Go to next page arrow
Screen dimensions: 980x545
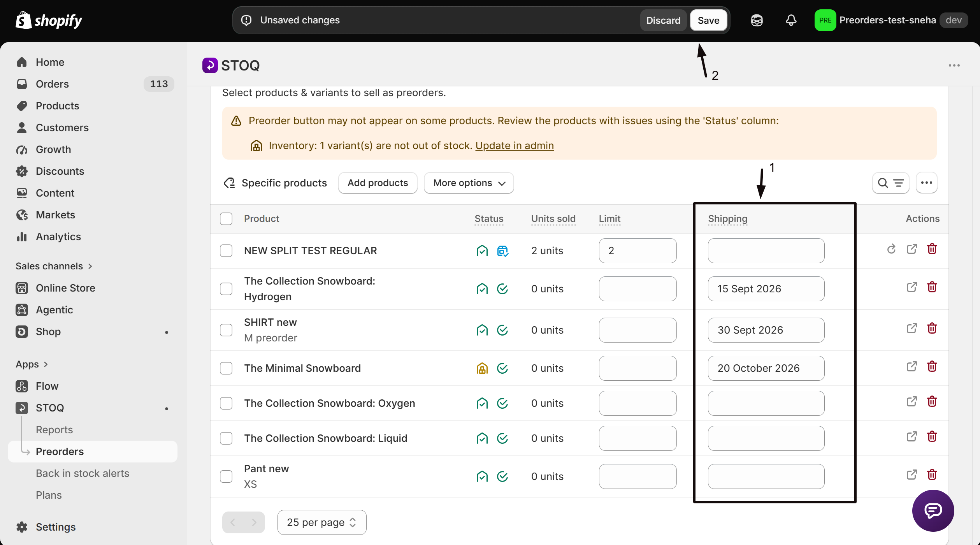254,522
